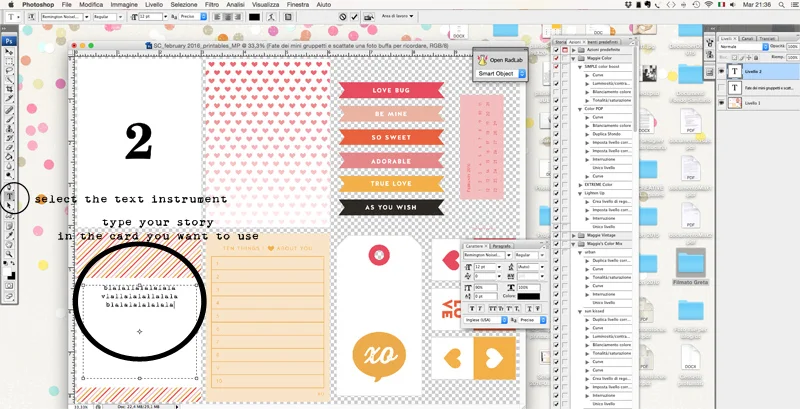Toggle the Lighten Up action checkbox
This screenshot has height=409, width=800.
point(556,193)
